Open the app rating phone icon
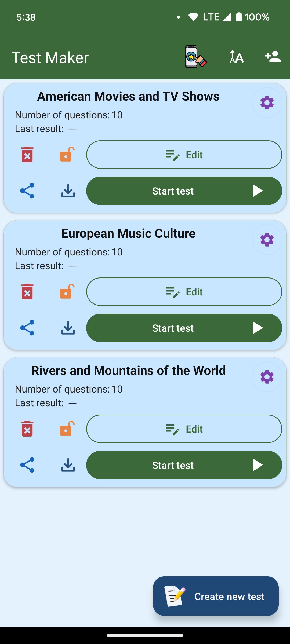Image resolution: width=290 pixels, height=644 pixels. coord(196,57)
